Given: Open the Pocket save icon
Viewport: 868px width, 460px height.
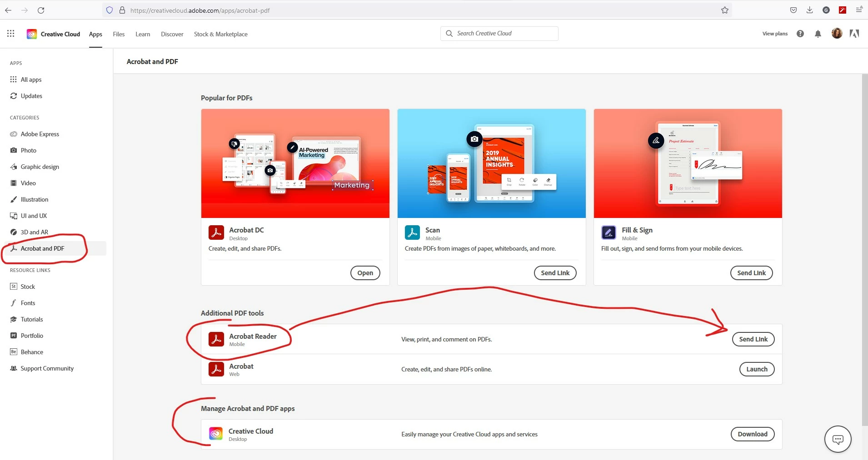Looking at the screenshot, I should point(793,10).
